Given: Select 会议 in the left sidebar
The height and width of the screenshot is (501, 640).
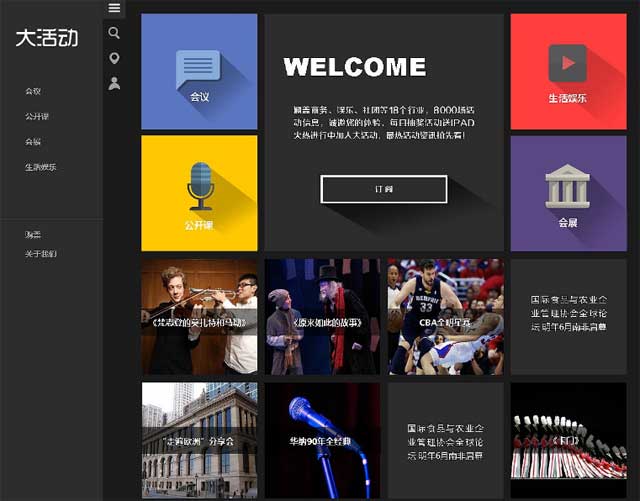Looking at the screenshot, I should tap(33, 91).
